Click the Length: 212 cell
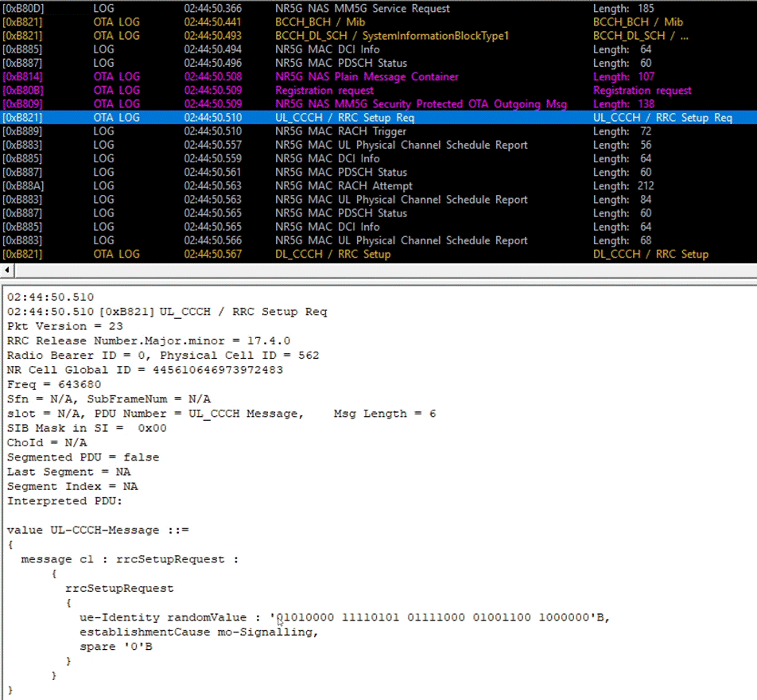757x700 pixels. click(623, 185)
